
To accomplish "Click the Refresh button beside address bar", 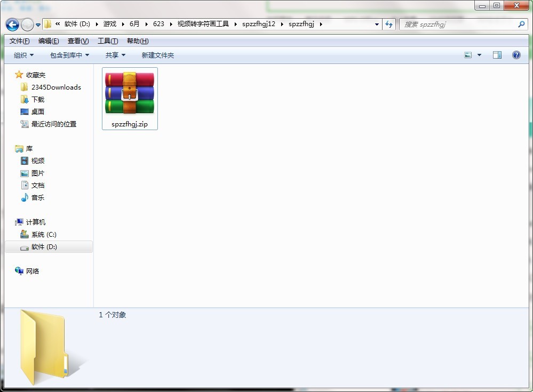I will pyautogui.click(x=389, y=25).
